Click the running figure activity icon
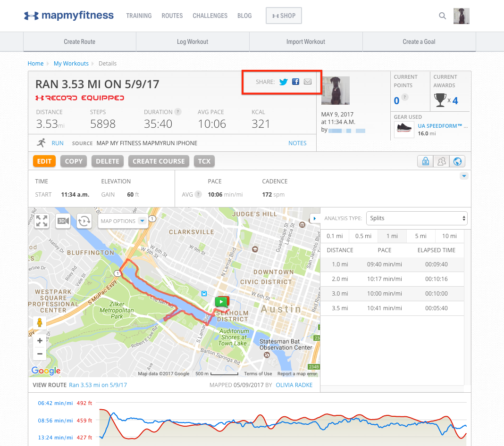The image size is (504, 446). pos(41,143)
